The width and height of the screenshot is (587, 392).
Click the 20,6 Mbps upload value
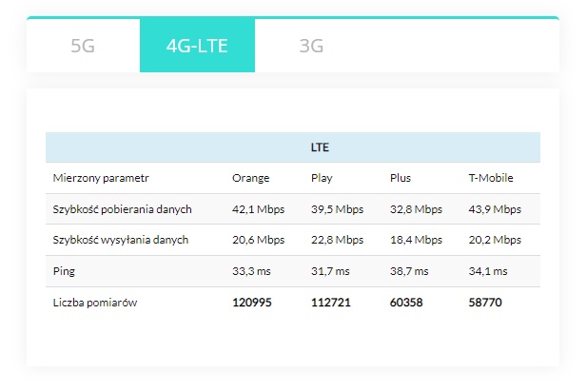(x=259, y=240)
